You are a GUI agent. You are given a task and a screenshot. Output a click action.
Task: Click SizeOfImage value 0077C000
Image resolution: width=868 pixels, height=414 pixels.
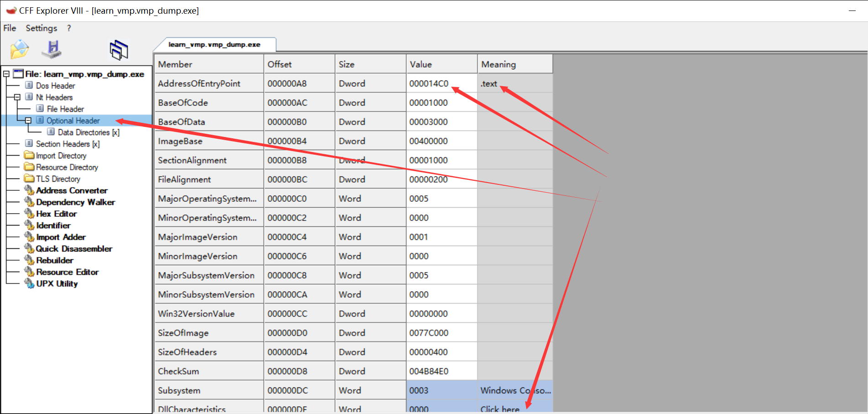pos(442,333)
